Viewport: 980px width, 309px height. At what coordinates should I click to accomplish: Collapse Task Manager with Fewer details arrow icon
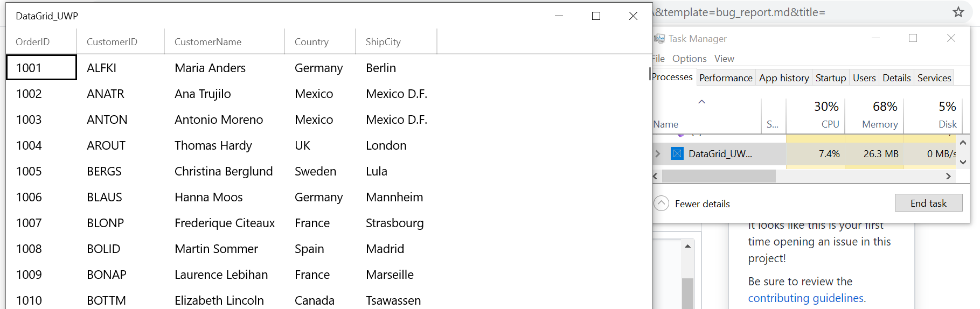tap(662, 203)
